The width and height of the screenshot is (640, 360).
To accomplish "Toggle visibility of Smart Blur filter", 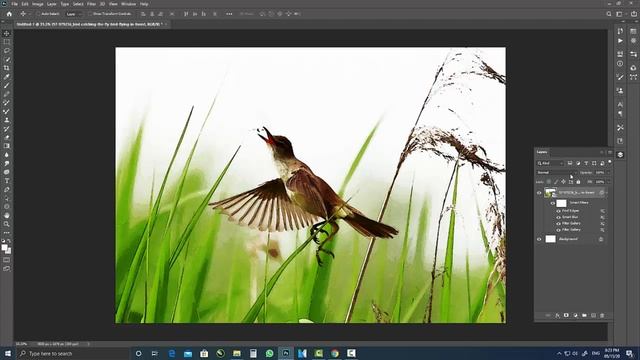I will pos(558,217).
